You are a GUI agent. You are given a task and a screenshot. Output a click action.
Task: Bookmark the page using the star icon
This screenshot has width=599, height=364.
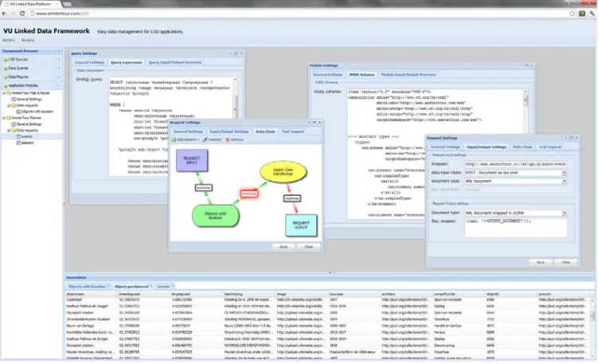[x=572, y=14]
